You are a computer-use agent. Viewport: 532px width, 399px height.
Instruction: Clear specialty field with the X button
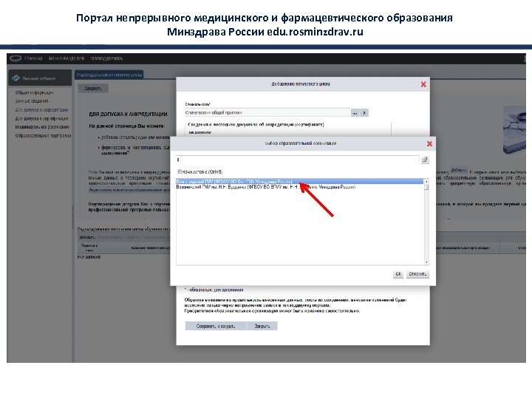(x=364, y=113)
